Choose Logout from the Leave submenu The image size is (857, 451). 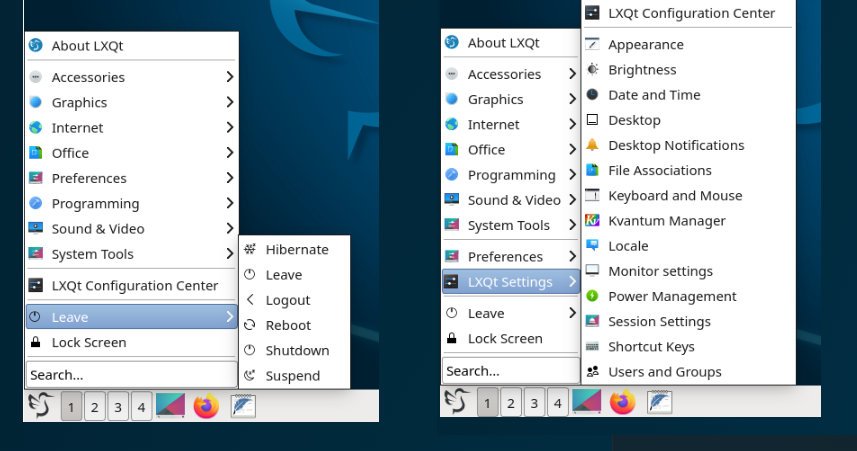click(x=287, y=300)
